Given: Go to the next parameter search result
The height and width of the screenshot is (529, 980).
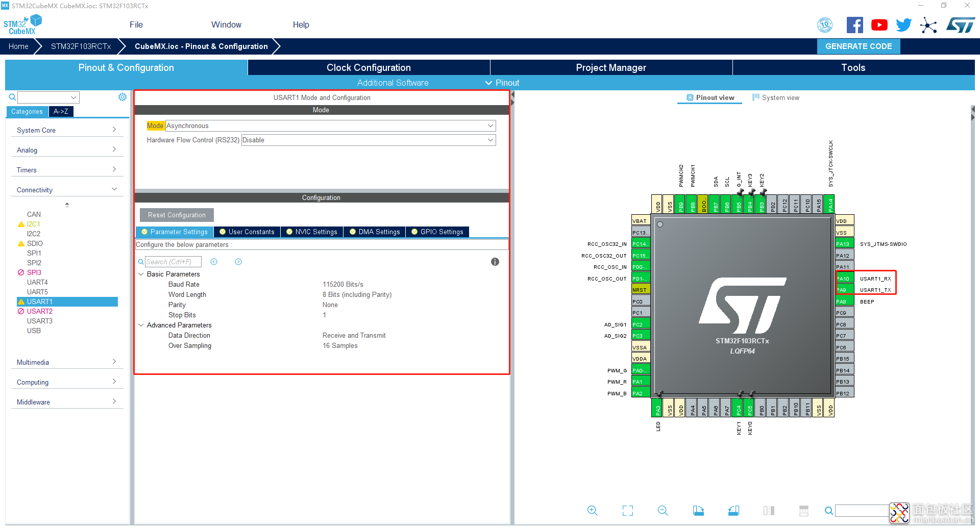Looking at the screenshot, I should (238, 262).
